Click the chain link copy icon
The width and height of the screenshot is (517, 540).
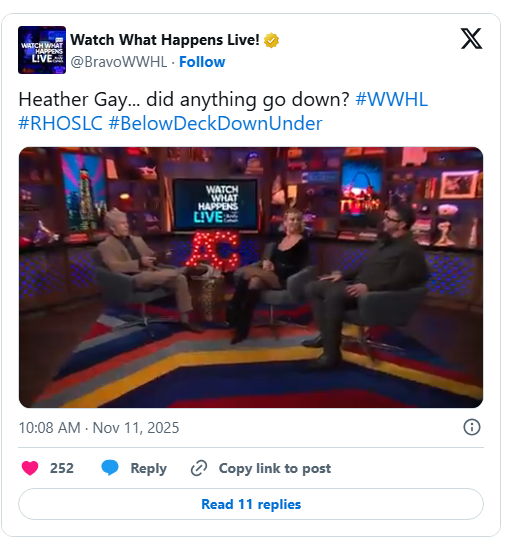click(x=199, y=468)
